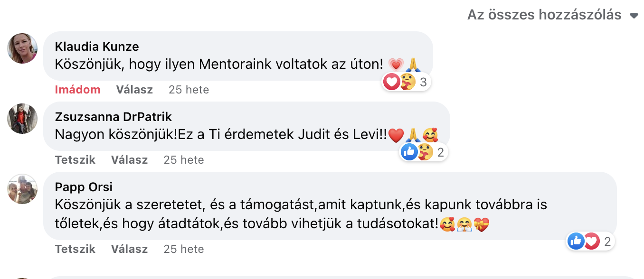Open Zsuzsanna DrPatrik's profile picture
Viewport: 644px width, 279px height.
click(22, 119)
